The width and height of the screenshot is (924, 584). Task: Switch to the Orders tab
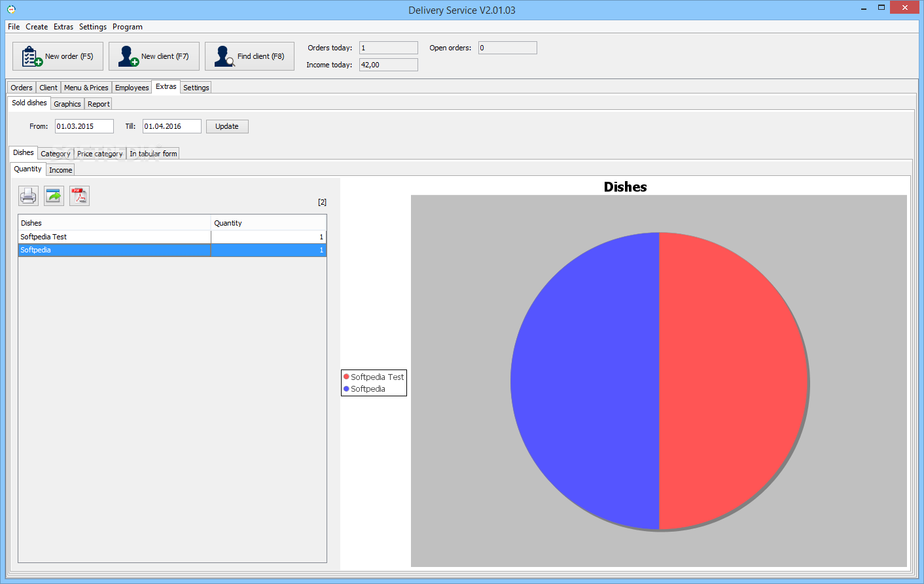[22, 88]
